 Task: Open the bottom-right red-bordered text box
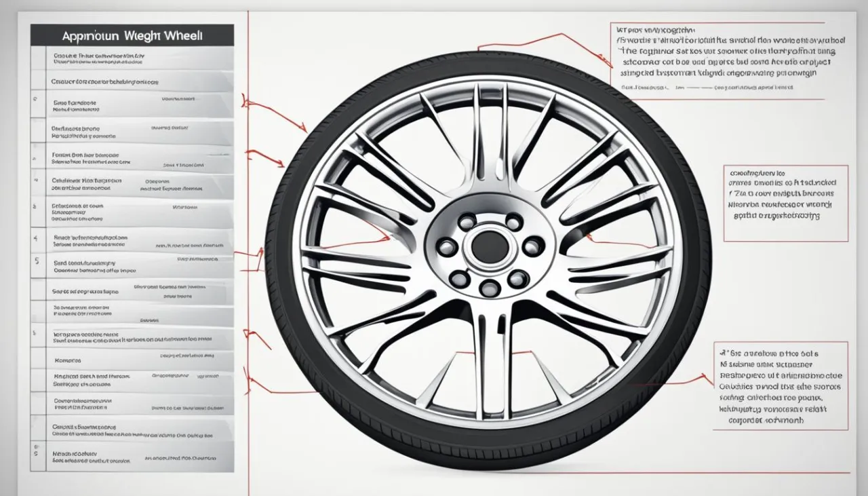781,386
